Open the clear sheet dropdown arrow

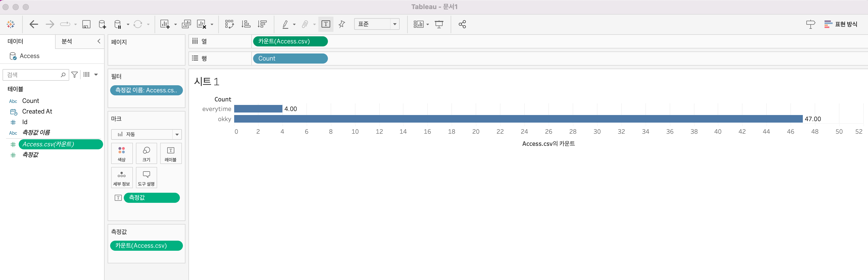pyautogui.click(x=212, y=24)
